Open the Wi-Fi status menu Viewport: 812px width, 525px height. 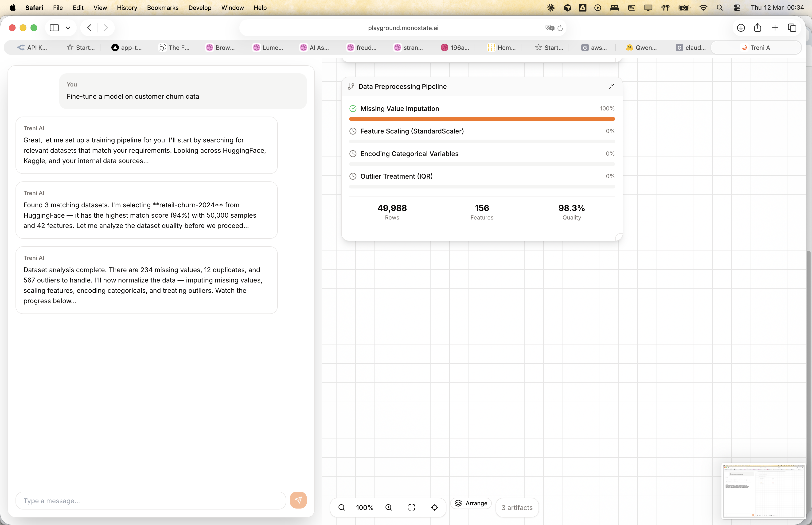(703, 8)
